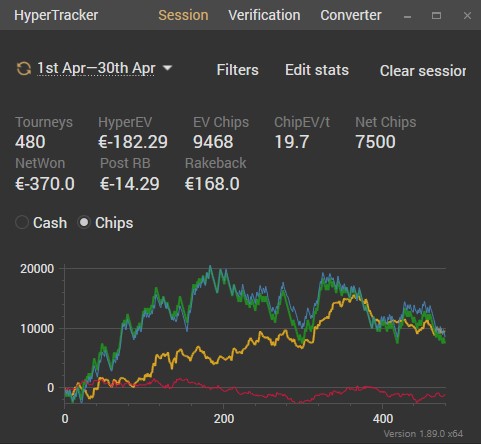Click the refresh session icon
This screenshot has width=481, height=444.
coord(24,68)
